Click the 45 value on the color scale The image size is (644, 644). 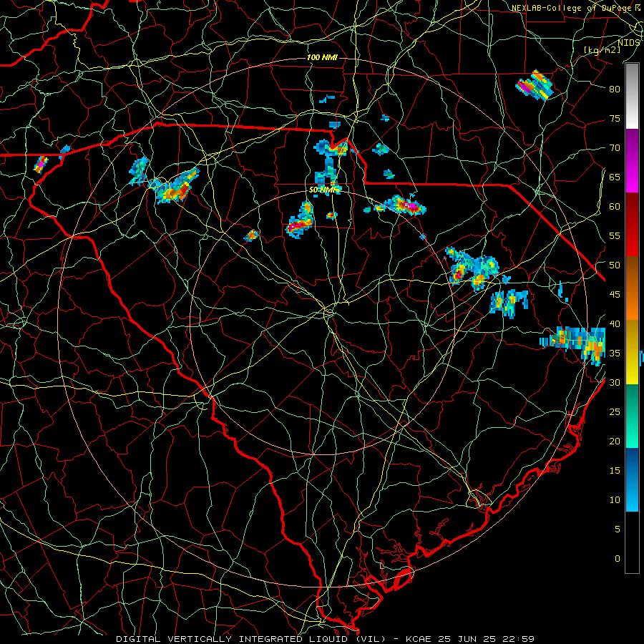click(615, 295)
